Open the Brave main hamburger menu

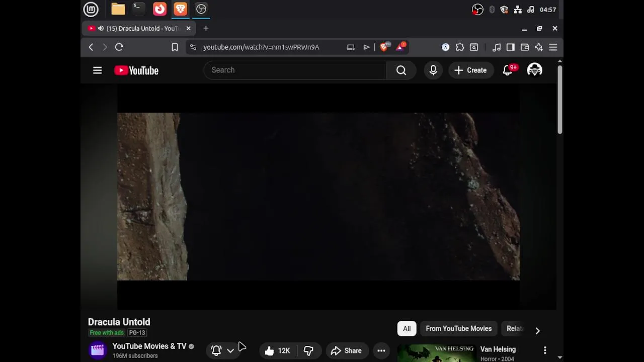pos(553,47)
